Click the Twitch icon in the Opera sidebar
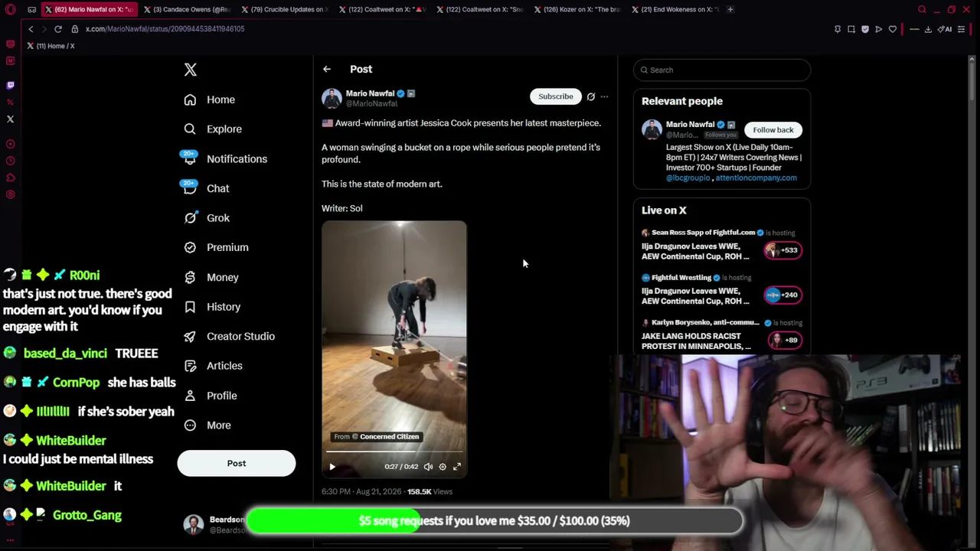The width and height of the screenshot is (980, 551). point(10,85)
